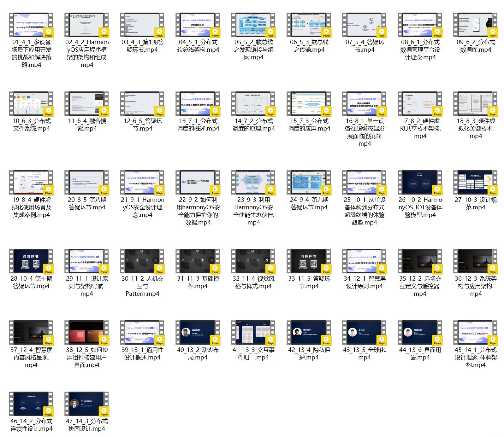Click the file name 11_6_4_融合搜索.mp4
The height and width of the screenshot is (437, 504).
tap(87, 125)
